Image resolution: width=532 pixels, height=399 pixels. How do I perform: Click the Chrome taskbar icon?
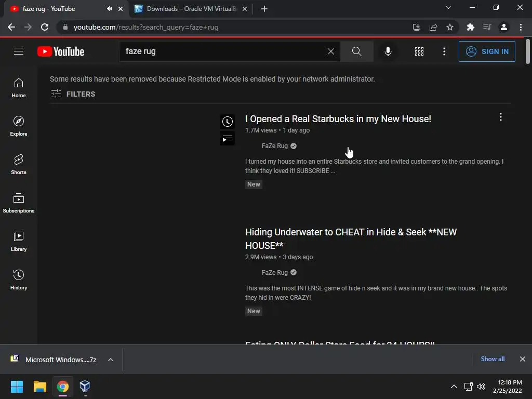pos(63,387)
